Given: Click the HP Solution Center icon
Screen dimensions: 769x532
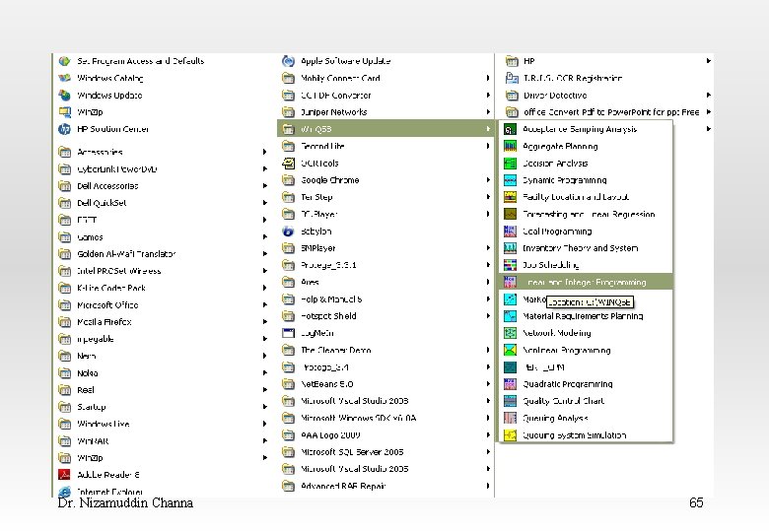Looking at the screenshot, I should (x=65, y=129).
